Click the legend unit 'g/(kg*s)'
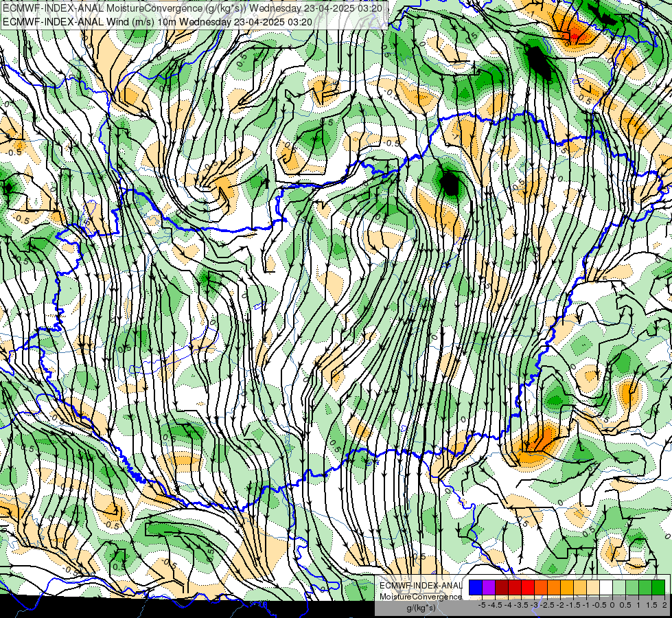The width and height of the screenshot is (672, 618). [421, 608]
